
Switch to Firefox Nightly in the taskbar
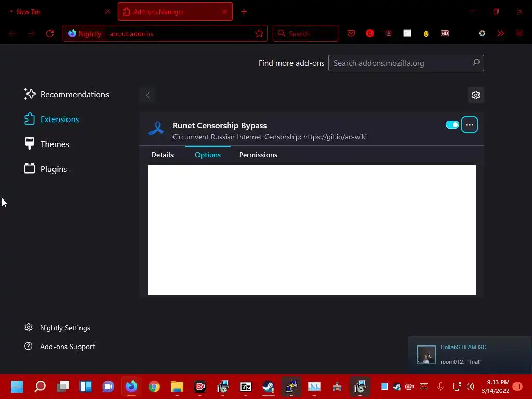(131, 386)
